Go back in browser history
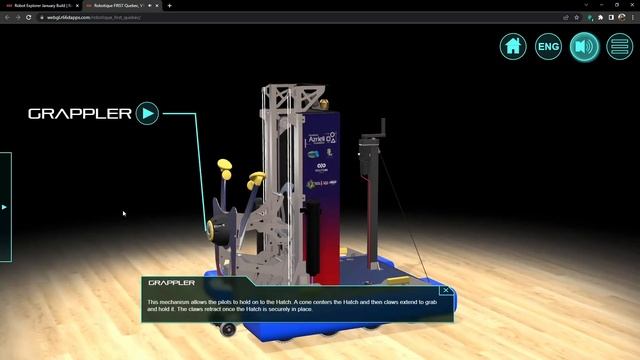 (7, 18)
